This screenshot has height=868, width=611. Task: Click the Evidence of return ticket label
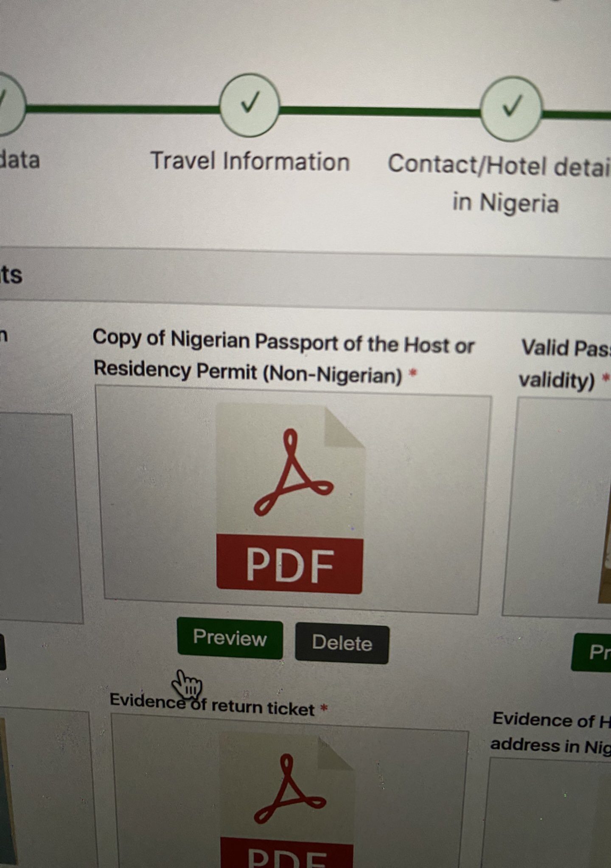(x=212, y=704)
